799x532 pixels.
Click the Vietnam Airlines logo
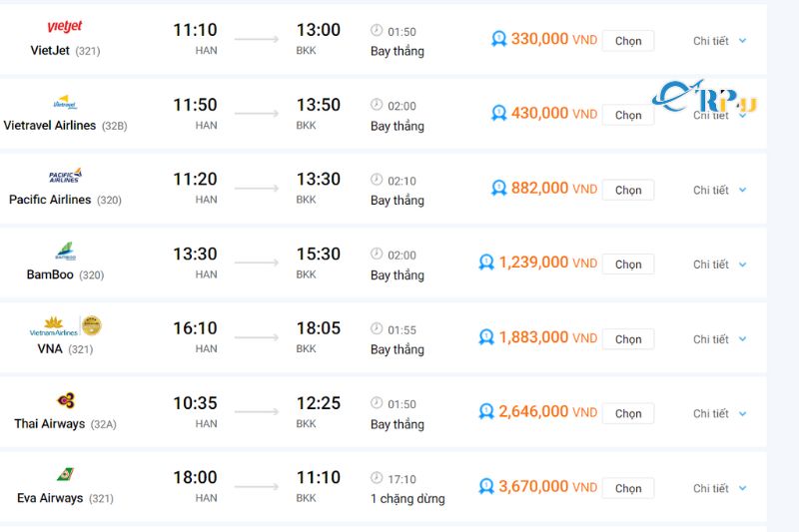tap(54, 325)
